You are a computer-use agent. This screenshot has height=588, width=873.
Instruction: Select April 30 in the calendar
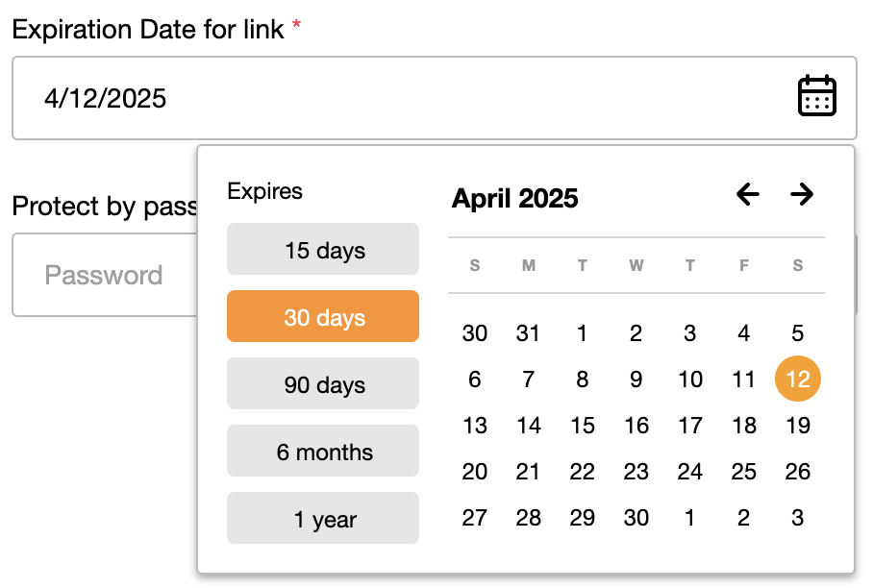pyautogui.click(x=636, y=518)
